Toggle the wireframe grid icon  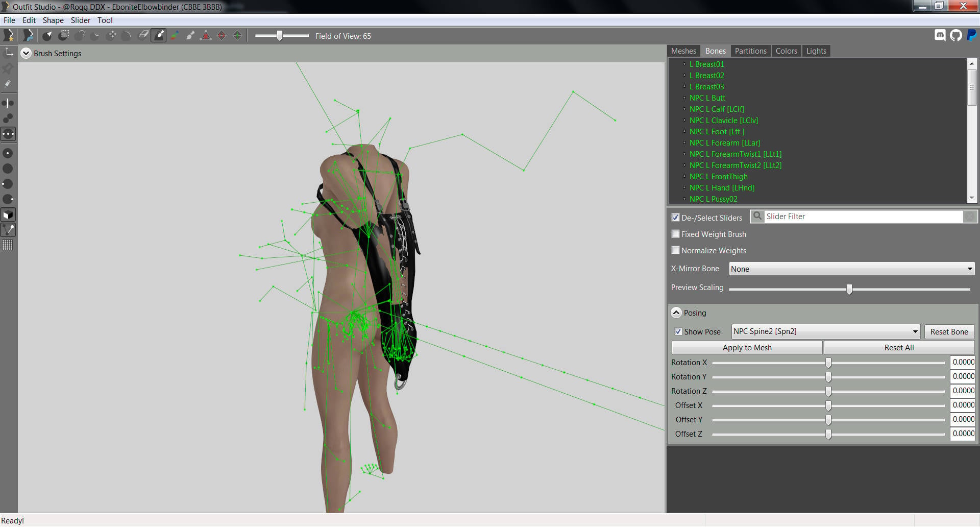pos(8,245)
